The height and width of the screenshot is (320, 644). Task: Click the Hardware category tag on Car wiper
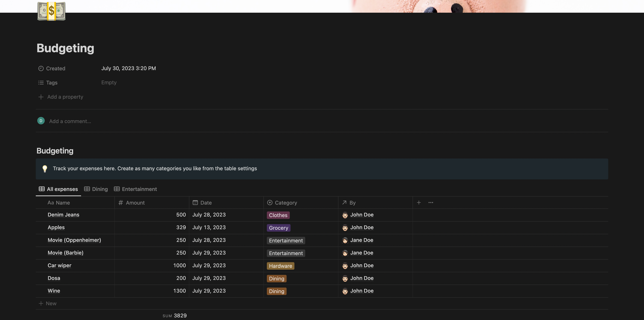coord(280,266)
